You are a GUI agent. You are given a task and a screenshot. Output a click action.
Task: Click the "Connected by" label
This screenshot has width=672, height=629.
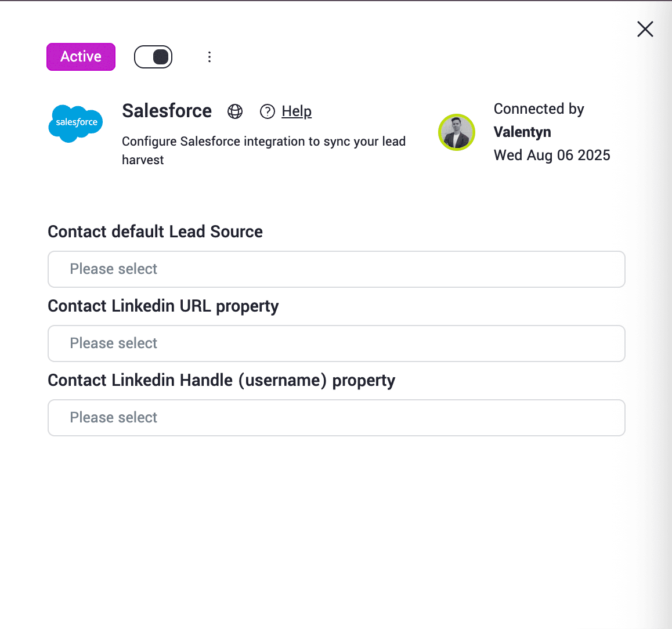coord(539,109)
